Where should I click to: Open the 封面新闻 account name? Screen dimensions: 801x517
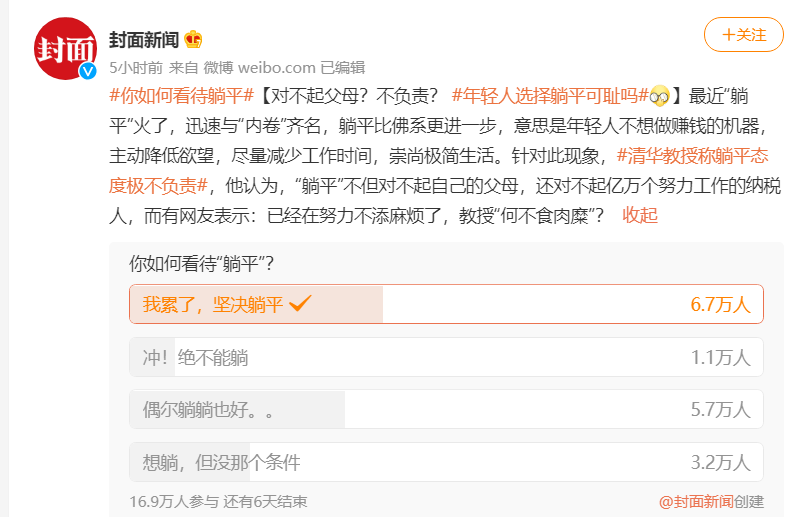coord(144,39)
